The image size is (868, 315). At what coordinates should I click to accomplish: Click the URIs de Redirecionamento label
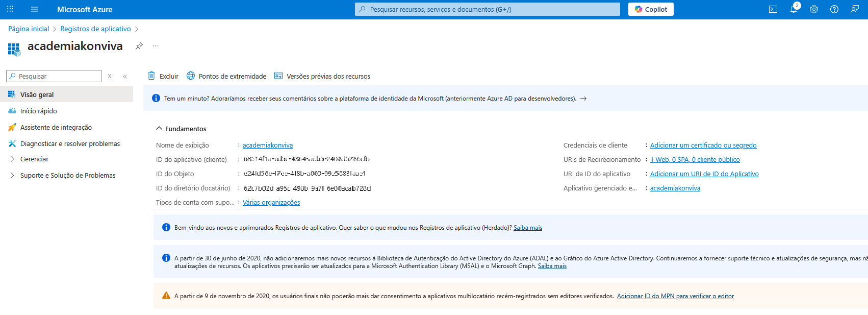pos(602,160)
